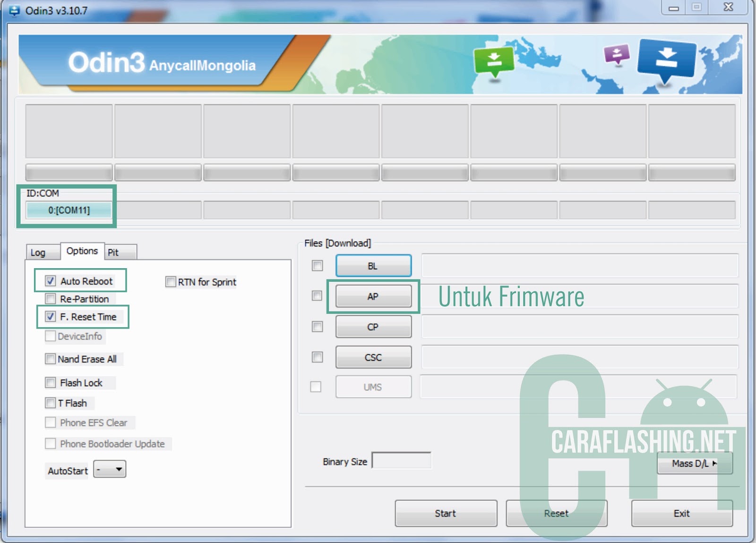This screenshot has width=756, height=543.
Task: Click the Binary Size field
Action: point(402,460)
